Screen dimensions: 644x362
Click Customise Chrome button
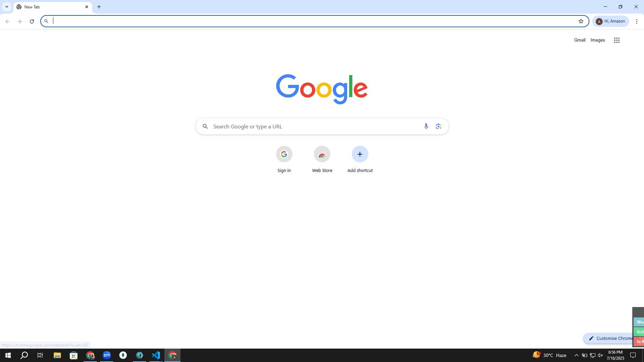(x=608, y=338)
